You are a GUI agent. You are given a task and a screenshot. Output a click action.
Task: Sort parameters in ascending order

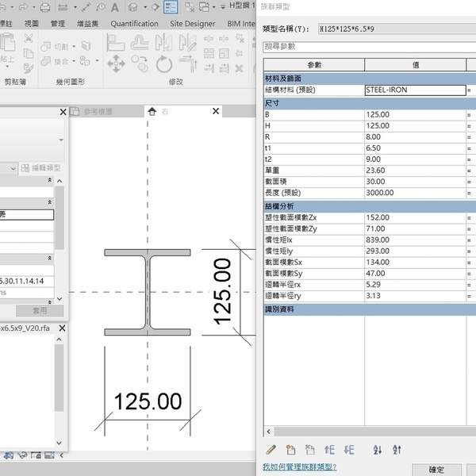[x=377, y=450]
